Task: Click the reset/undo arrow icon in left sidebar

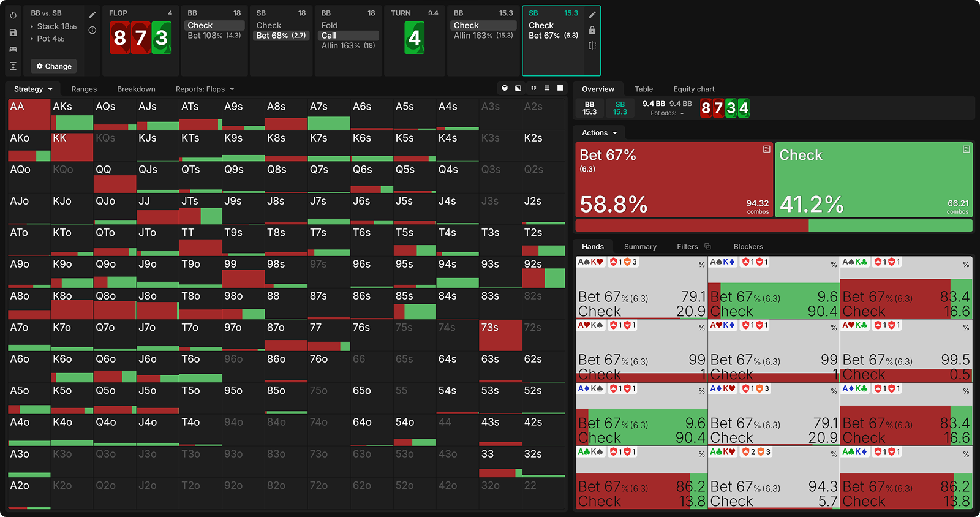Action: (13, 15)
